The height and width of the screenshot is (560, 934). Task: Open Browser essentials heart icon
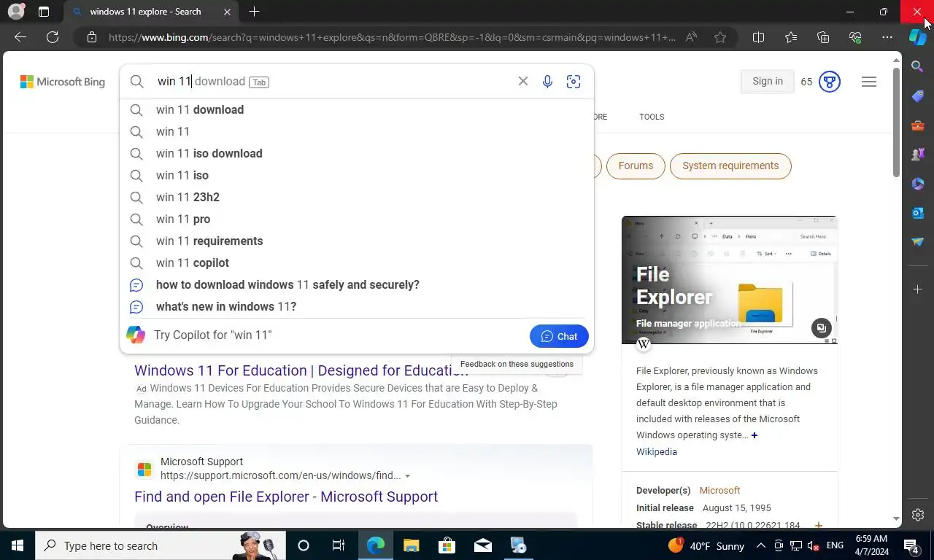click(855, 37)
